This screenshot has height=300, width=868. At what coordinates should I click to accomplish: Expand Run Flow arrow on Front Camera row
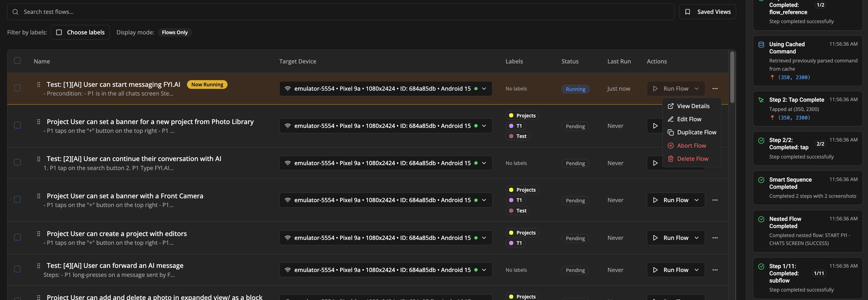[x=696, y=200]
